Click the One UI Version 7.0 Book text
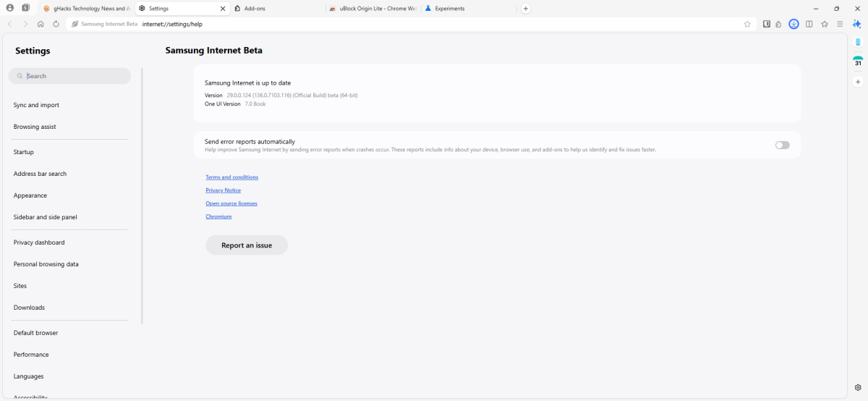 pyautogui.click(x=235, y=104)
